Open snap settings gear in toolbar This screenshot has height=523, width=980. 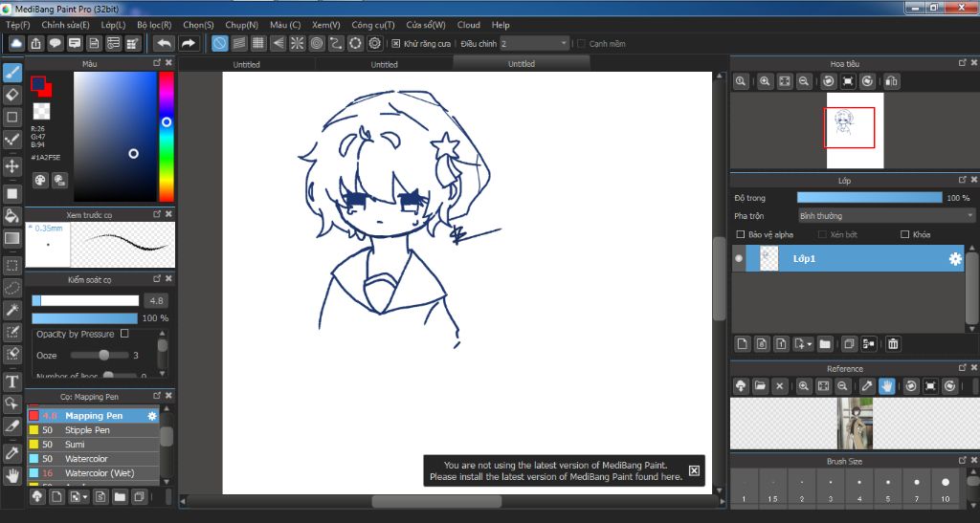click(374, 43)
